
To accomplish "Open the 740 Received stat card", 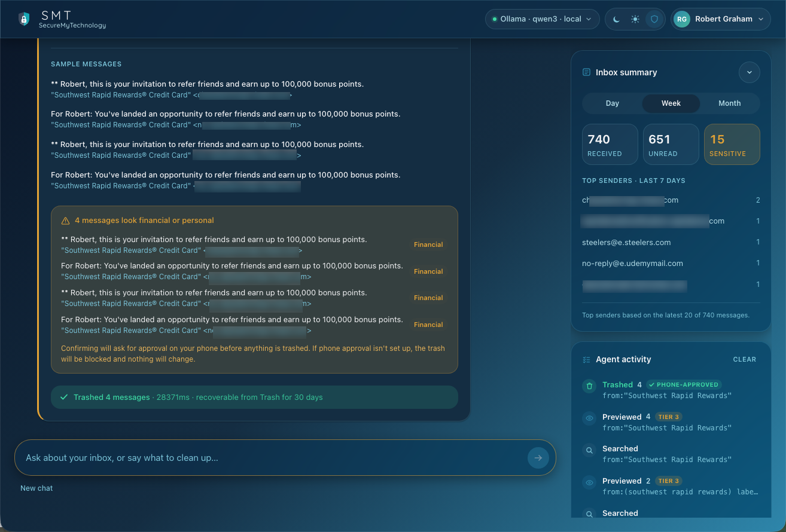I will coord(610,144).
